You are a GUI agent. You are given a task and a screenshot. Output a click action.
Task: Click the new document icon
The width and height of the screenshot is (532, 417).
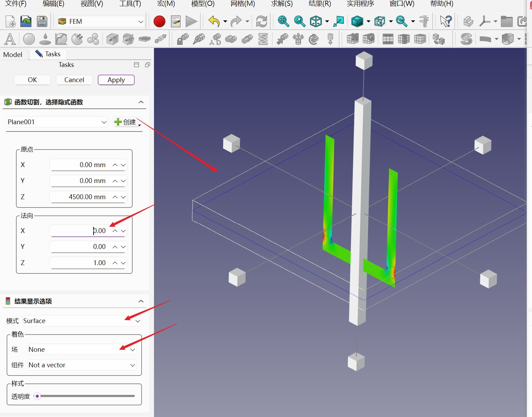11,21
